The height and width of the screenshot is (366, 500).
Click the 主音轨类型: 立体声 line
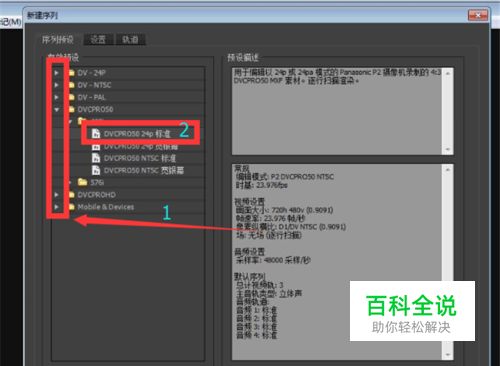coord(269,293)
